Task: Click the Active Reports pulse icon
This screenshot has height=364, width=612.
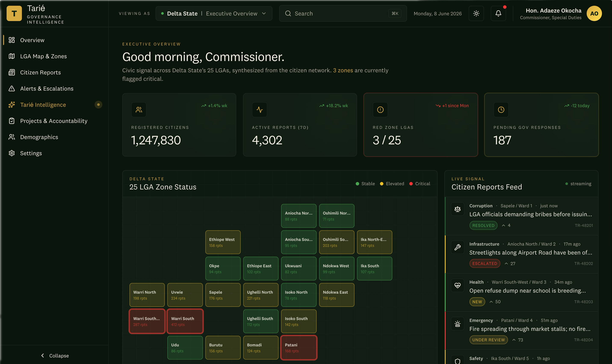Action: click(259, 110)
